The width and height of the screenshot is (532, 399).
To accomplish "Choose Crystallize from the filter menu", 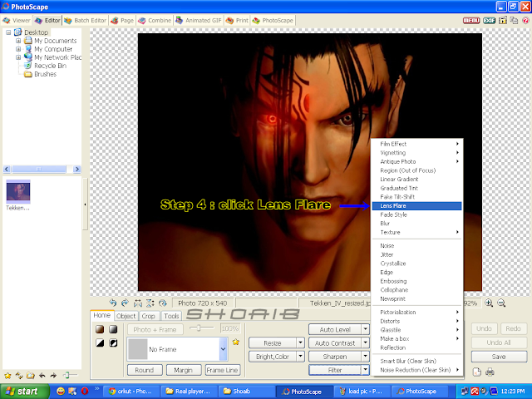I will click(416, 264).
